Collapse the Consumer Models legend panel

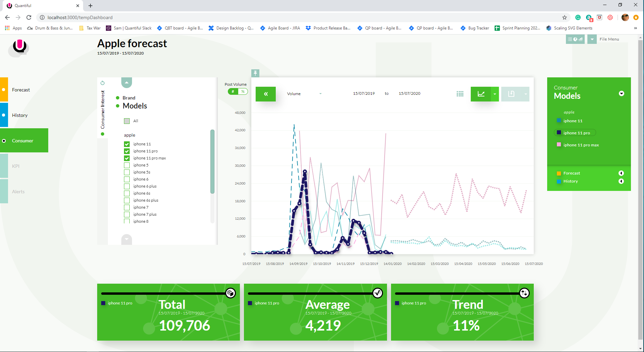pyautogui.click(x=621, y=93)
